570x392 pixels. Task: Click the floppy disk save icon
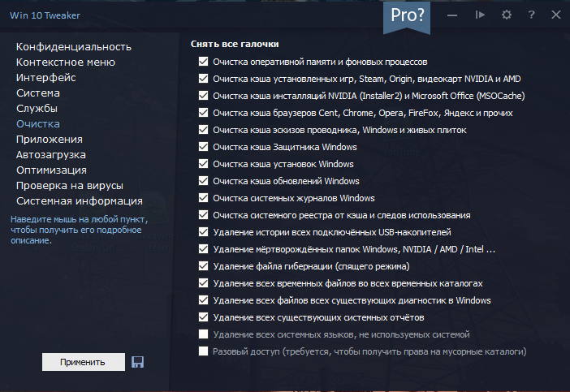coord(137,362)
